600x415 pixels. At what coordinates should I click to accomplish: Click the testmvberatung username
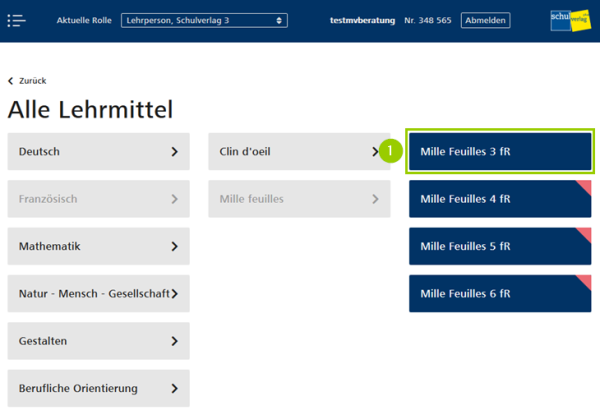[x=363, y=20]
